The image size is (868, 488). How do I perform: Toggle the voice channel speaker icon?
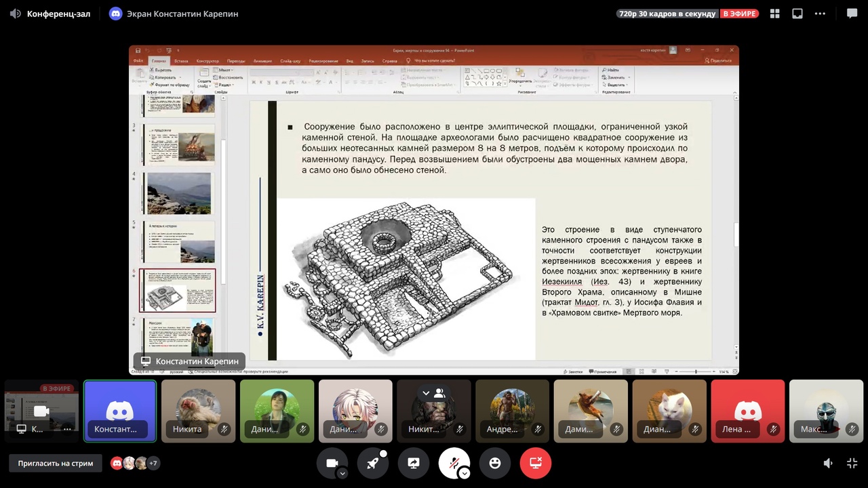pyautogui.click(x=16, y=14)
